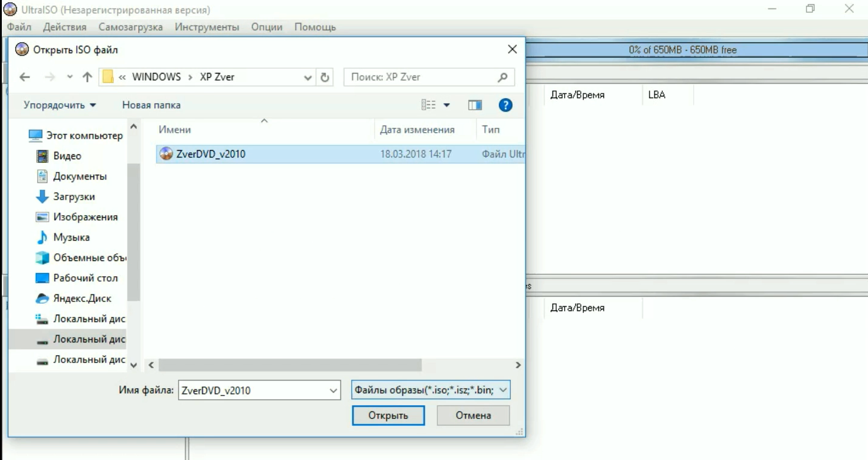Click the Отмена button
Screen dimensions: 868x460
[474, 415]
